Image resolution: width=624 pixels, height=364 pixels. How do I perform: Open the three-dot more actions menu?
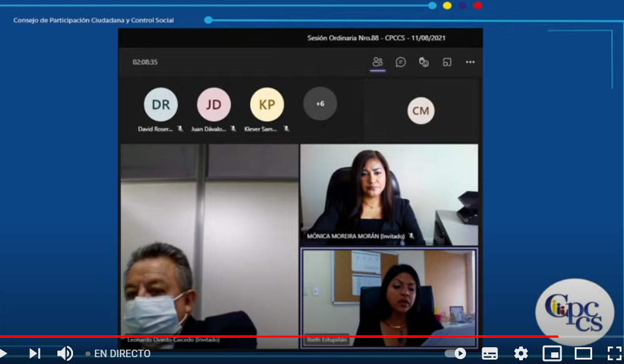[470, 62]
